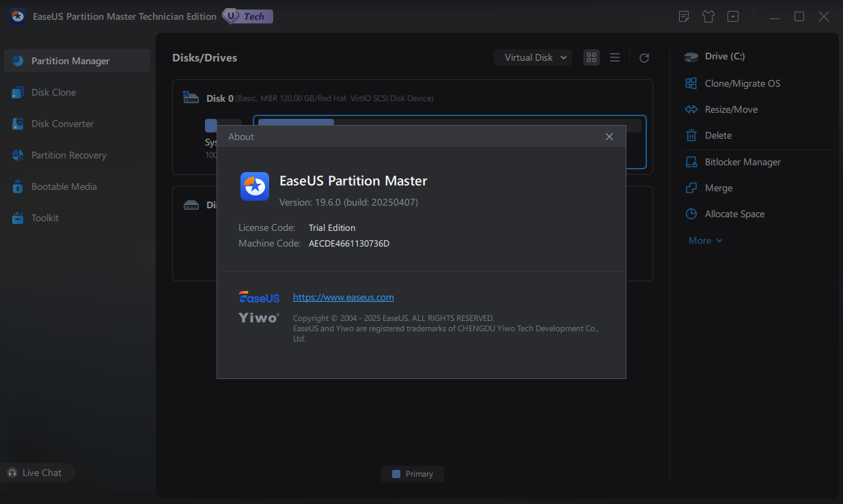Click the Toolkit sidebar icon
The height and width of the screenshot is (504, 843).
[x=18, y=218]
